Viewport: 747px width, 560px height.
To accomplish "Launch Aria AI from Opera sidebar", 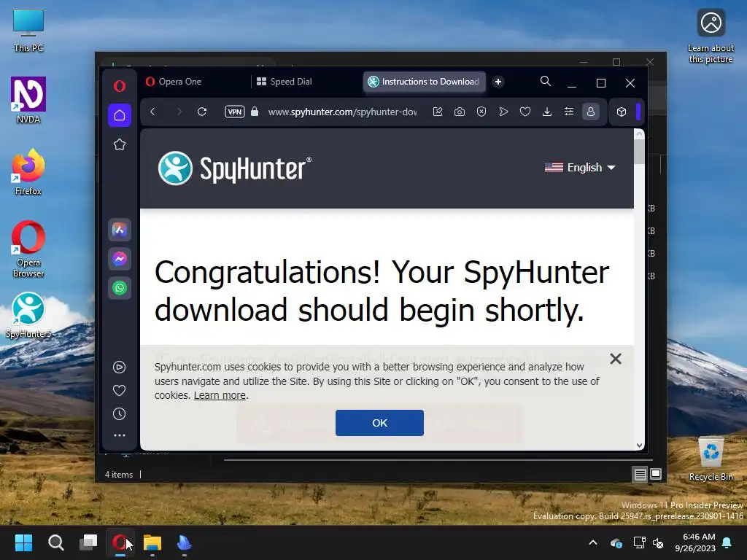I will coord(120,230).
